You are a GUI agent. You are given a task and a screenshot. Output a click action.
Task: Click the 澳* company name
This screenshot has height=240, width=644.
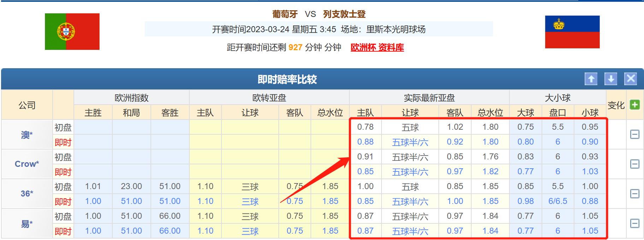[27, 135]
